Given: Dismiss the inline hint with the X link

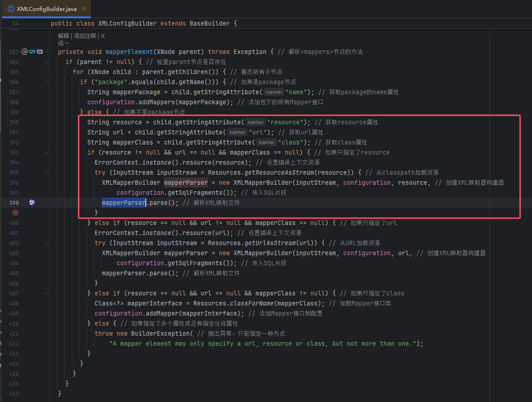Looking at the screenshot, I should pos(103,36).
